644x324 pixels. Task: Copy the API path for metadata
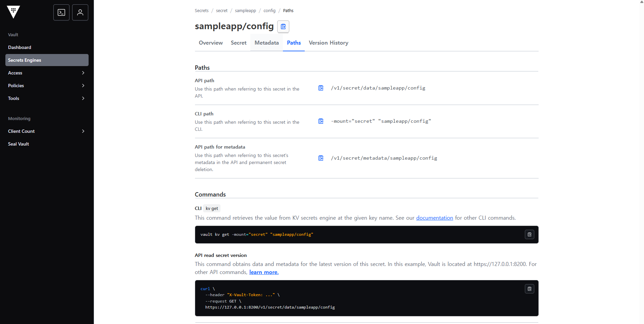(321, 158)
